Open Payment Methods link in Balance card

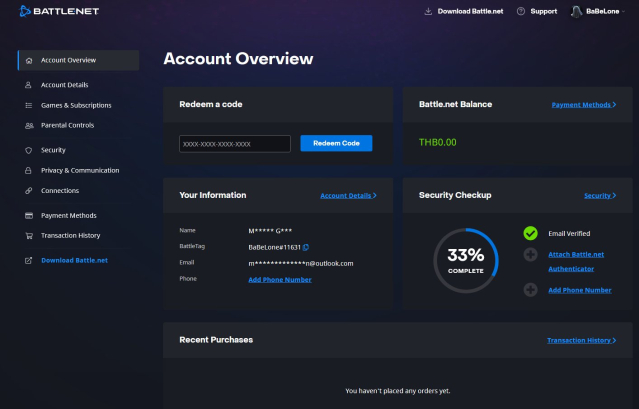[x=583, y=104]
